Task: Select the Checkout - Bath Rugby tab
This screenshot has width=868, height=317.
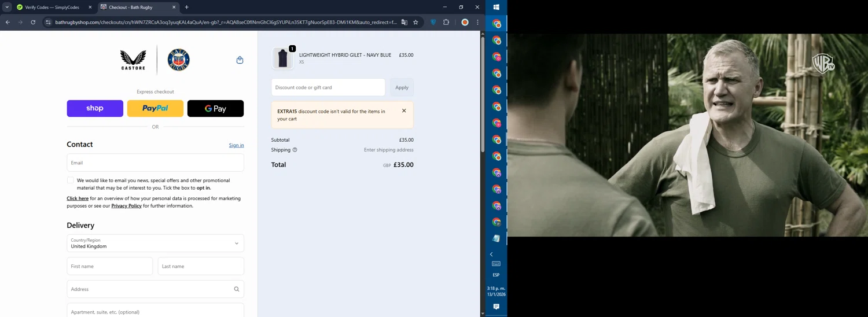Action: [x=138, y=8]
